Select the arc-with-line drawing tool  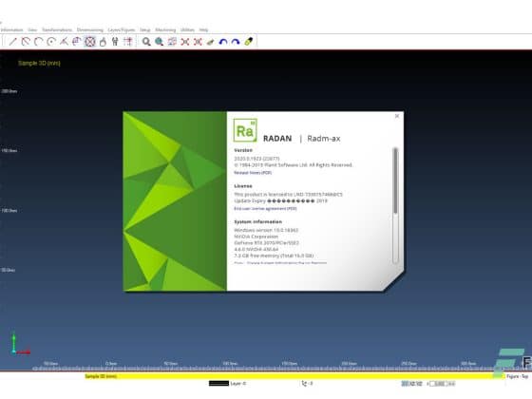pyautogui.click(x=26, y=42)
